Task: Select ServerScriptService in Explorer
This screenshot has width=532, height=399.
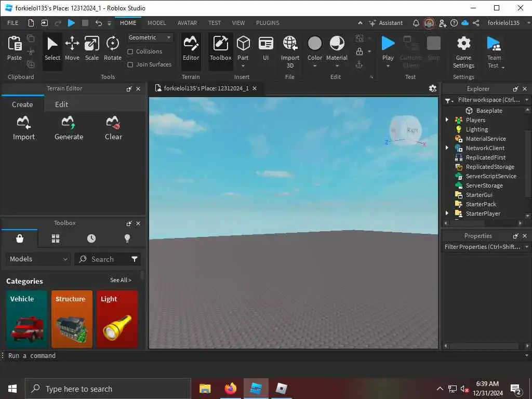Action: [491, 176]
